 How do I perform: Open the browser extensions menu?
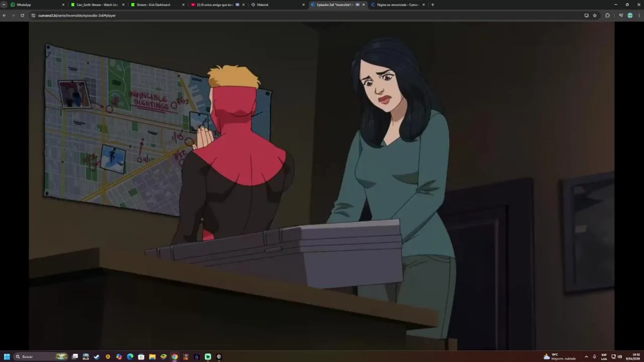pos(607,16)
